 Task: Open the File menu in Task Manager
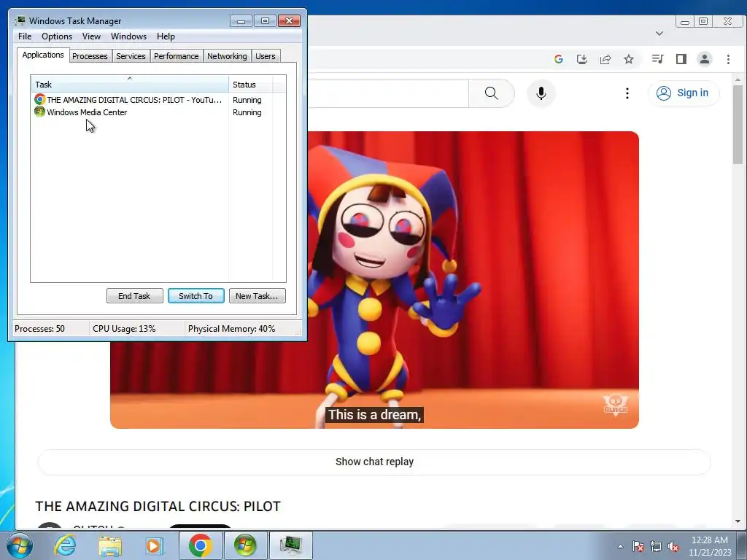point(25,36)
